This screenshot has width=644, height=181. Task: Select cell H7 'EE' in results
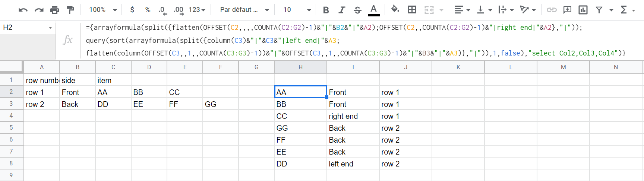click(x=300, y=152)
